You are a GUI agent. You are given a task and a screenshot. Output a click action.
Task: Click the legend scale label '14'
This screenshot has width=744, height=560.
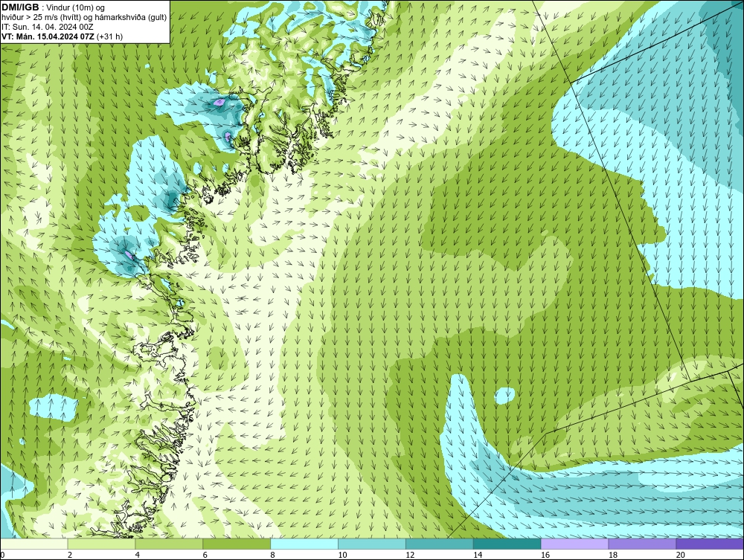click(x=478, y=555)
